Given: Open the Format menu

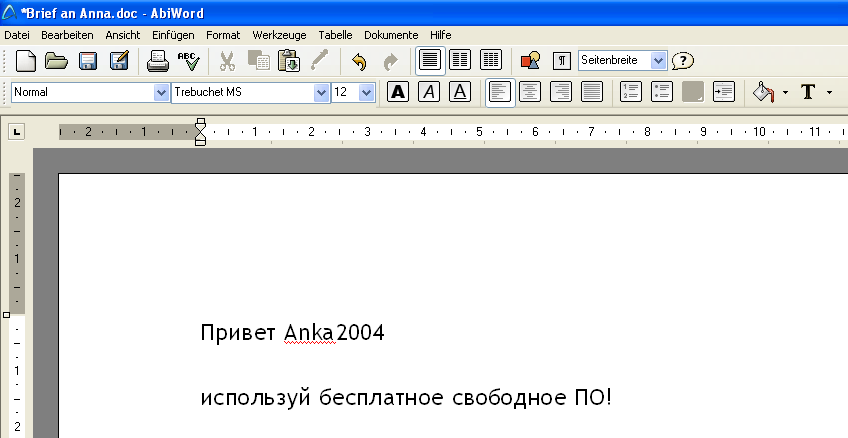Looking at the screenshot, I should click(223, 35).
